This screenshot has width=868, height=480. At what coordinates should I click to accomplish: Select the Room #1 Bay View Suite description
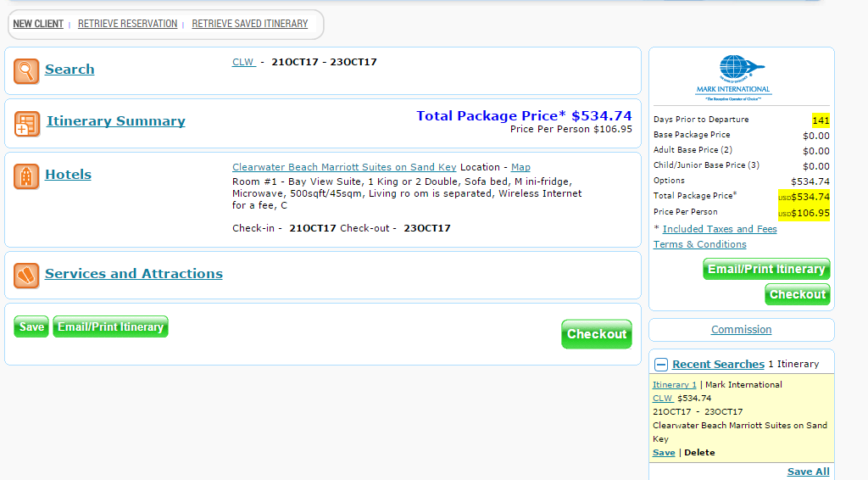(407, 193)
